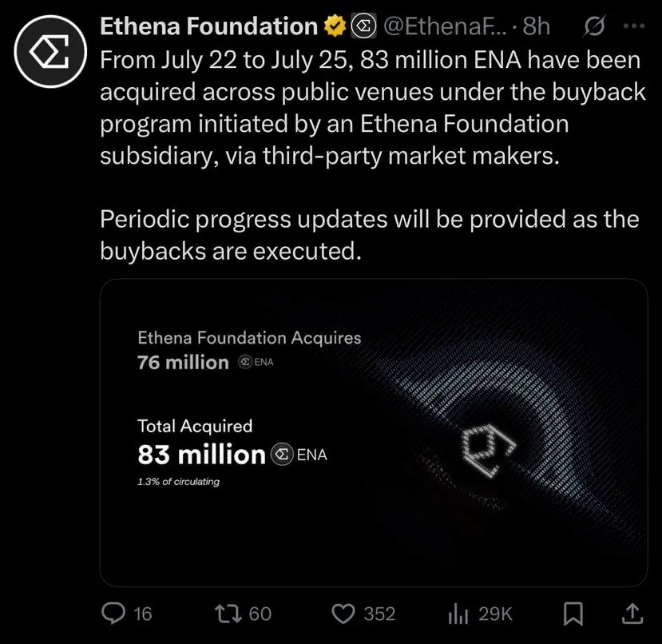The height and width of the screenshot is (644, 662).
Task: Open the 8h timestamp link
Action: coord(536,26)
